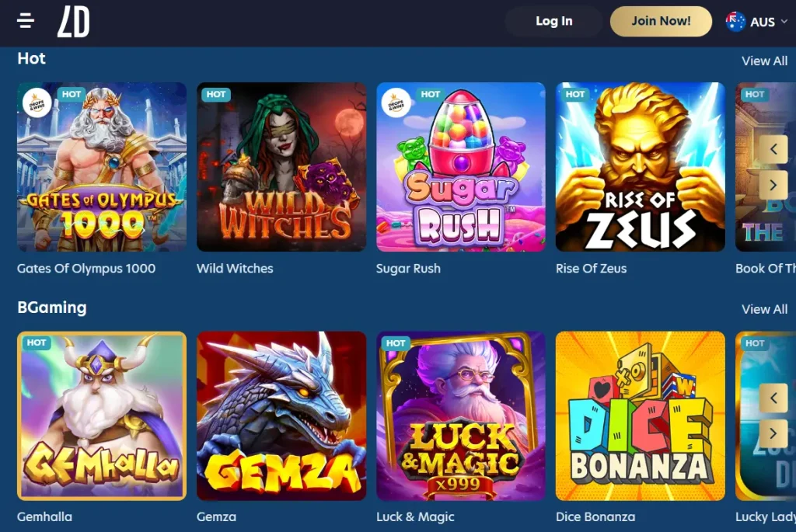Click the Join Now! button
This screenshot has width=796, height=532.
click(x=661, y=21)
